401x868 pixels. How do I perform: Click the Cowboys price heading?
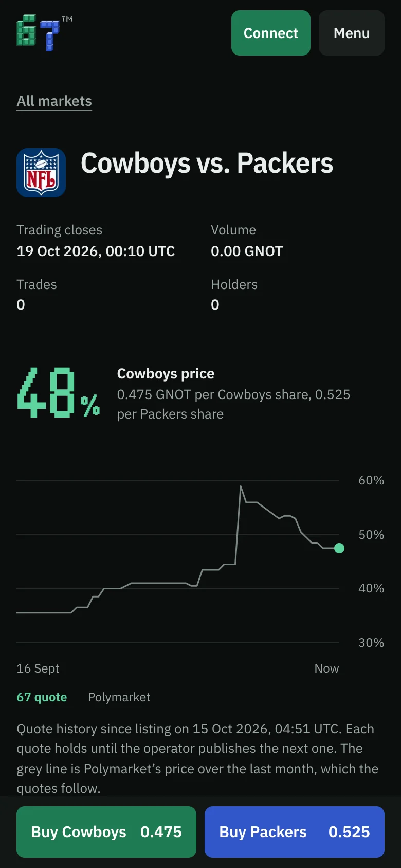point(166,374)
